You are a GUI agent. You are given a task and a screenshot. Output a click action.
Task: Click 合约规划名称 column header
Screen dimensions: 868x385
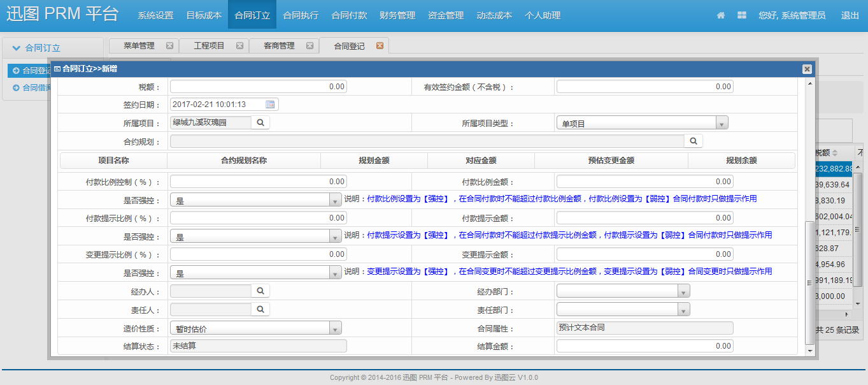(244, 161)
